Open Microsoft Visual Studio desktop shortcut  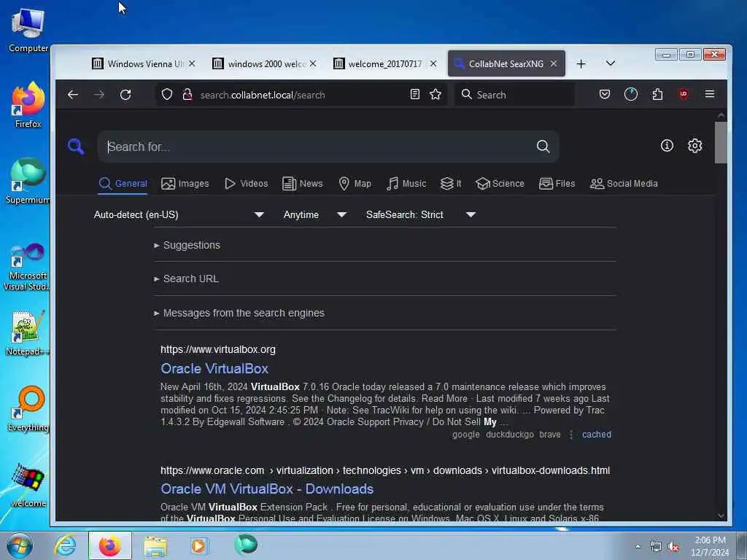(x=28, y=267)
